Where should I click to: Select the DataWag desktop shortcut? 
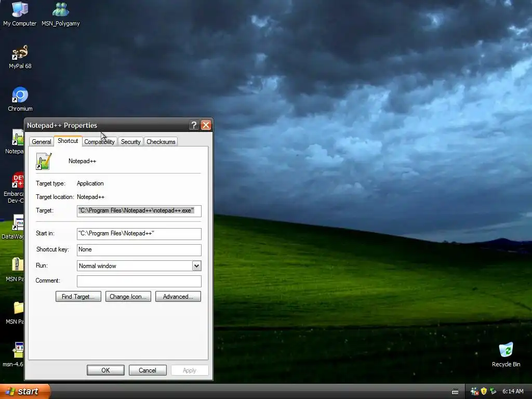click(x=18, y=222)
